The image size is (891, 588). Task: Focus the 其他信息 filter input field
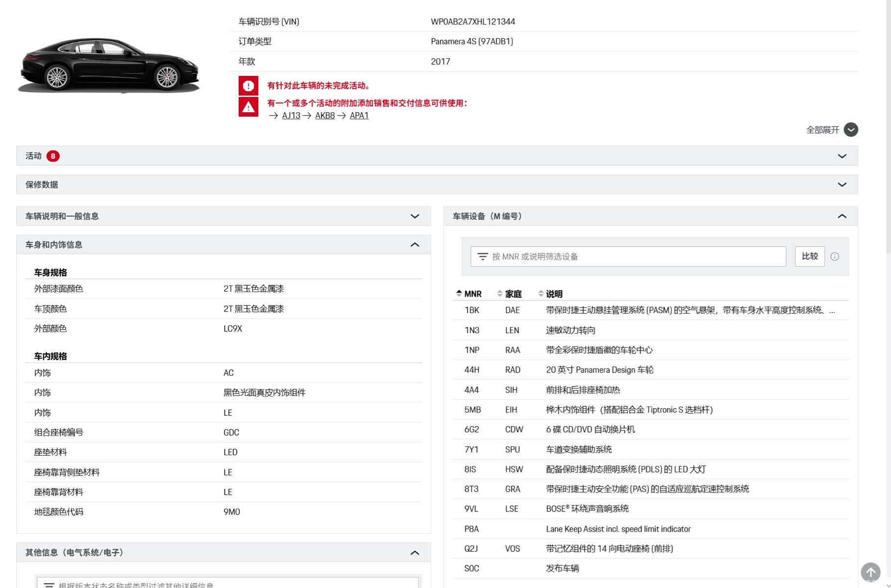pos(228,583)
